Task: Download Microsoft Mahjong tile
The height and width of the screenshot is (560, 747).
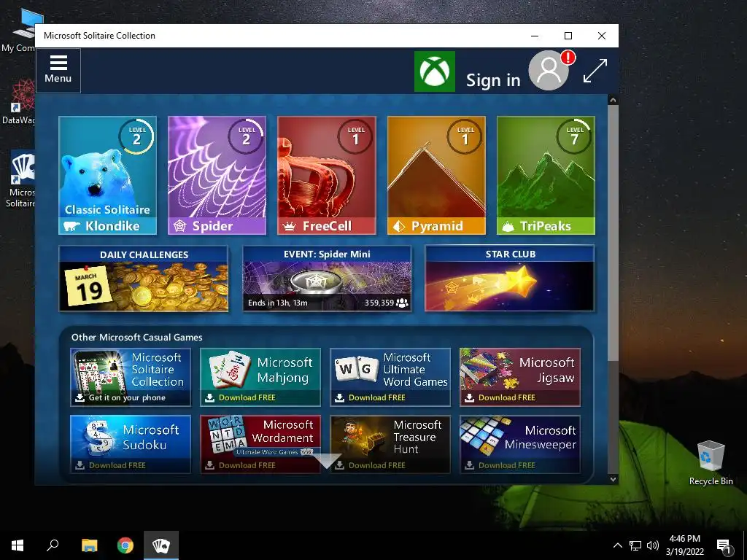Action: pyautogui.click(x=260, y=377)
